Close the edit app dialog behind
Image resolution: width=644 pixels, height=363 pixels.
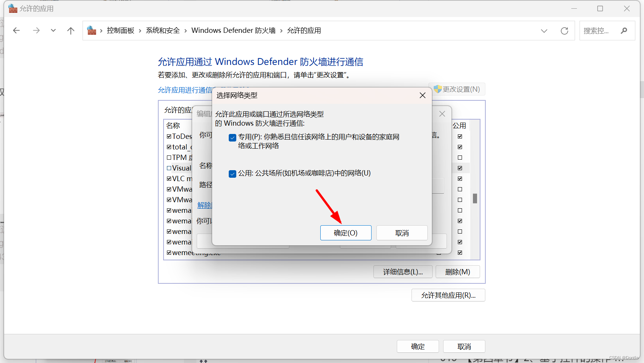(442, 114)
